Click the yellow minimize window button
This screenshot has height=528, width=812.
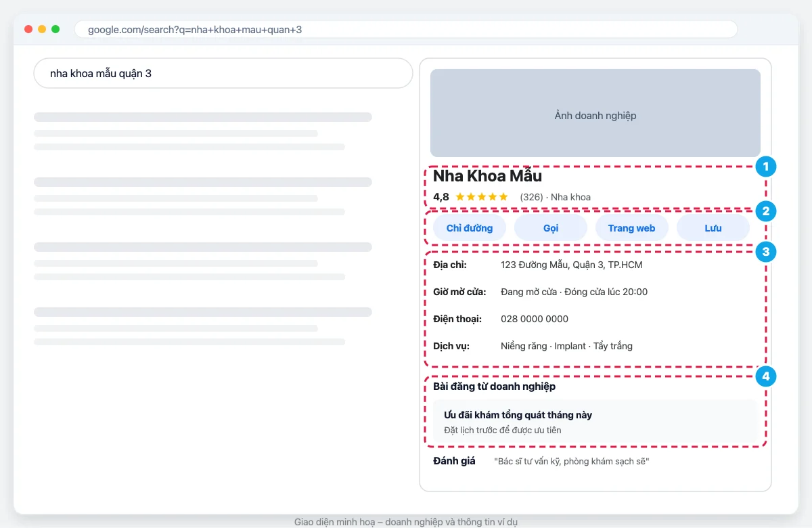pyautogui.click(x=42, y=29)
